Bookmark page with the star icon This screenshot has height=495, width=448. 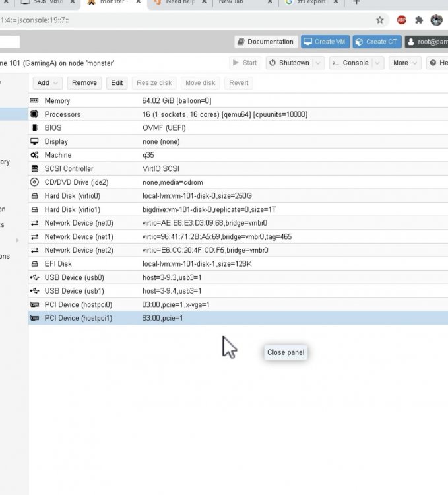tap(380, 20)
